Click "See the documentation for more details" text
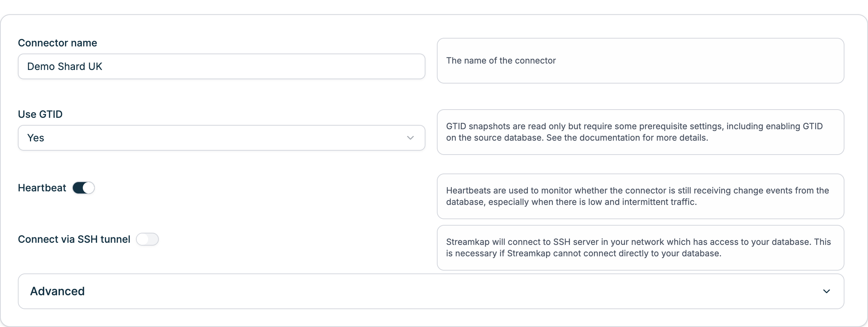The width and height of the screenshot is (868, 327). point(627,138)
